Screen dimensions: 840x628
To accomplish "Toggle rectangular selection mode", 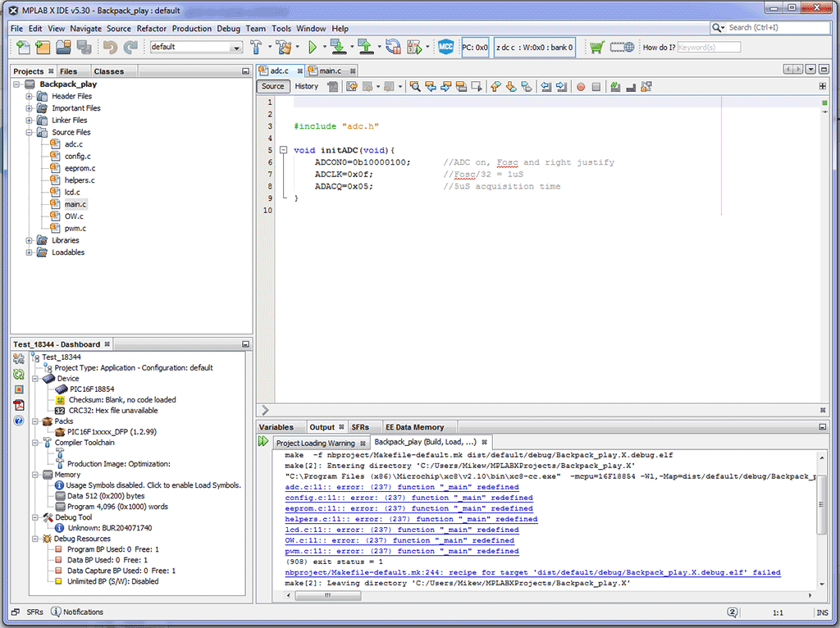I will tap(477, 87).
